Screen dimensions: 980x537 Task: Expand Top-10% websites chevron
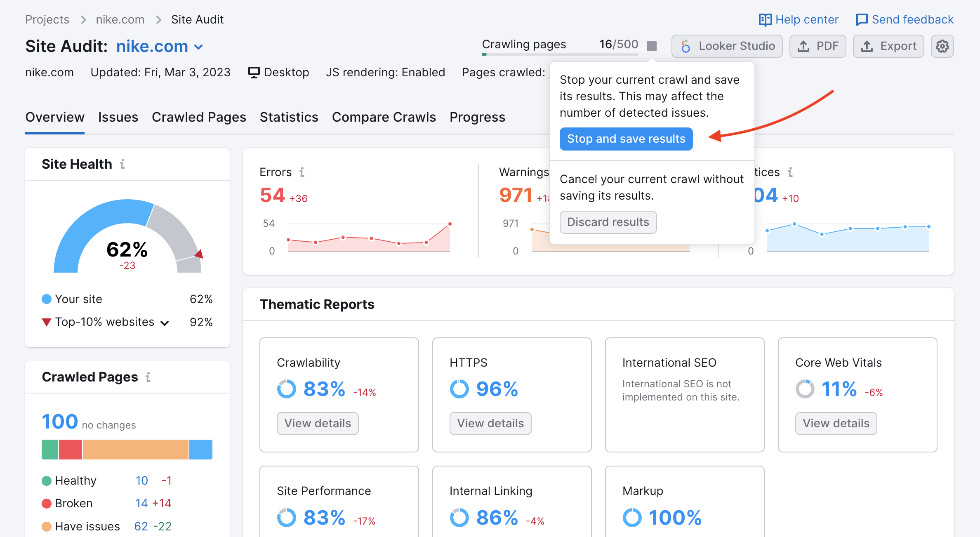click(165, 323)
